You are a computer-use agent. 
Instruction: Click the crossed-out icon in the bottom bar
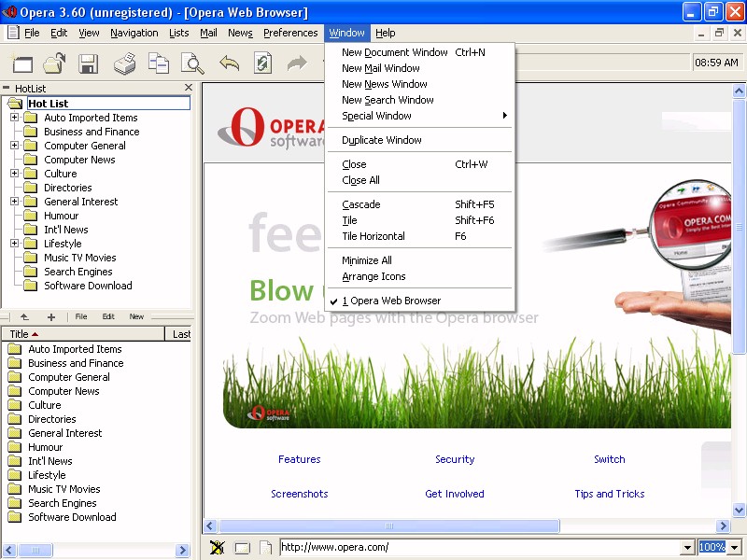[218, 548]
